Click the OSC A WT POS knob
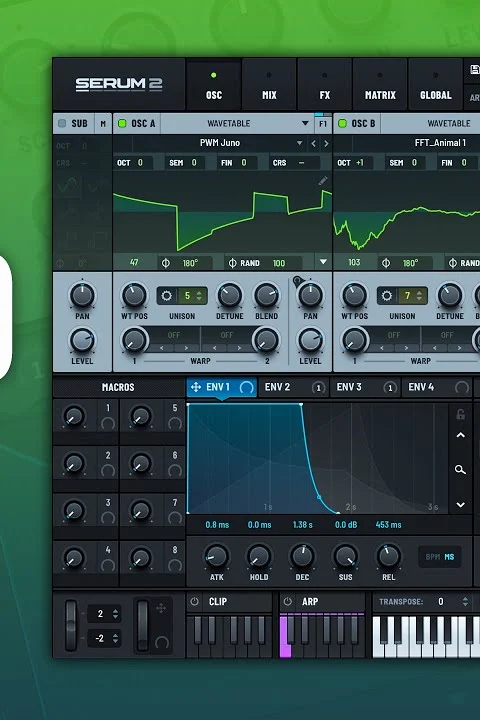This screenshot has width=480, height=720. point(134,295)
